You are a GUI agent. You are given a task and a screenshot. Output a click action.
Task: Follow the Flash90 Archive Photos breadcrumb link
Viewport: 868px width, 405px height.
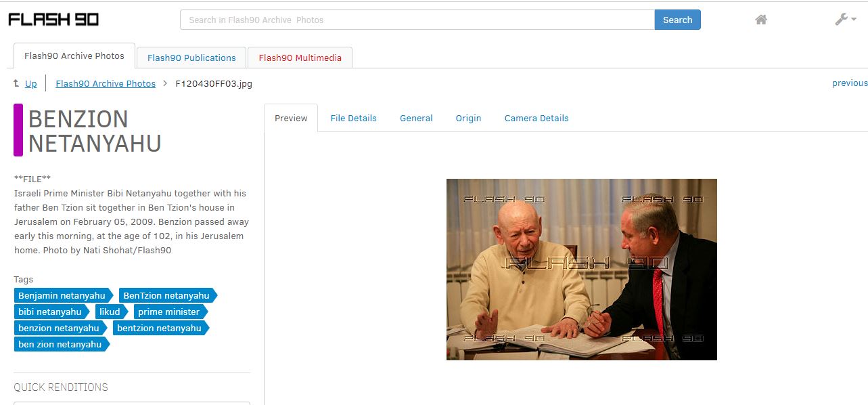click(106, 83)
